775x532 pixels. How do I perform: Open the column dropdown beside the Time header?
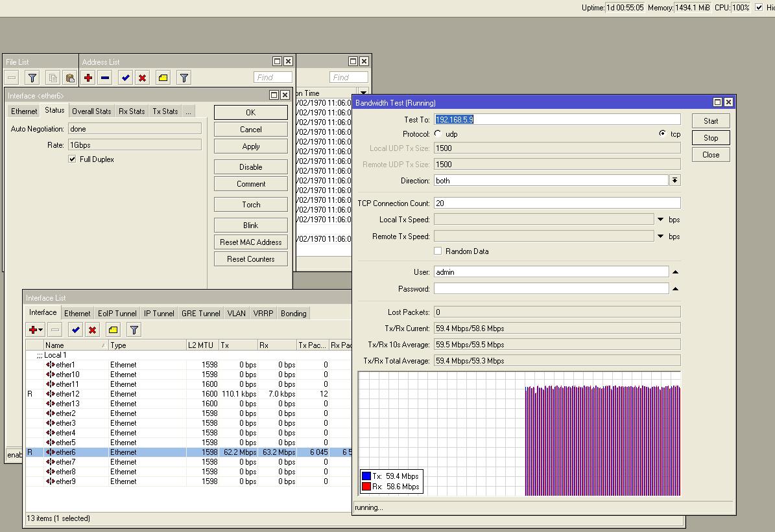click(363, 93)
